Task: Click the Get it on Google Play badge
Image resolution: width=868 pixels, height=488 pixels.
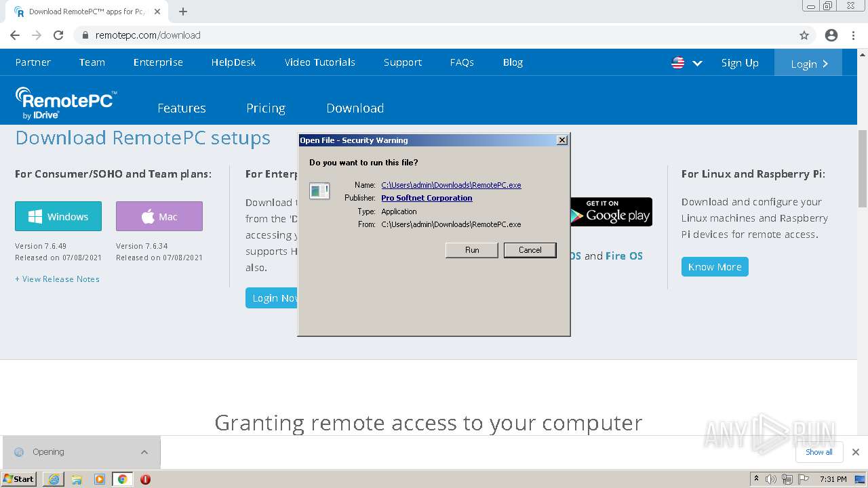Action: tap(610, 211)
